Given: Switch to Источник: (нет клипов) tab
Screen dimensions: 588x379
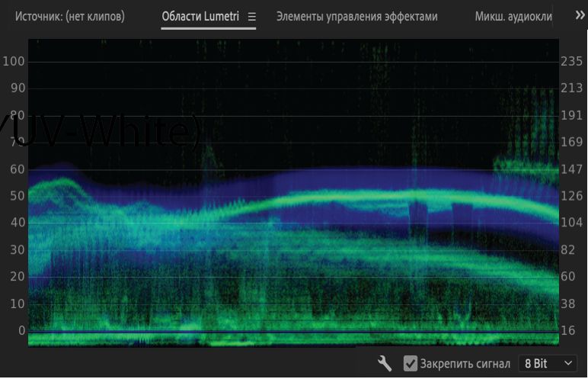Looking at the screenshot, I should point(70,17).
